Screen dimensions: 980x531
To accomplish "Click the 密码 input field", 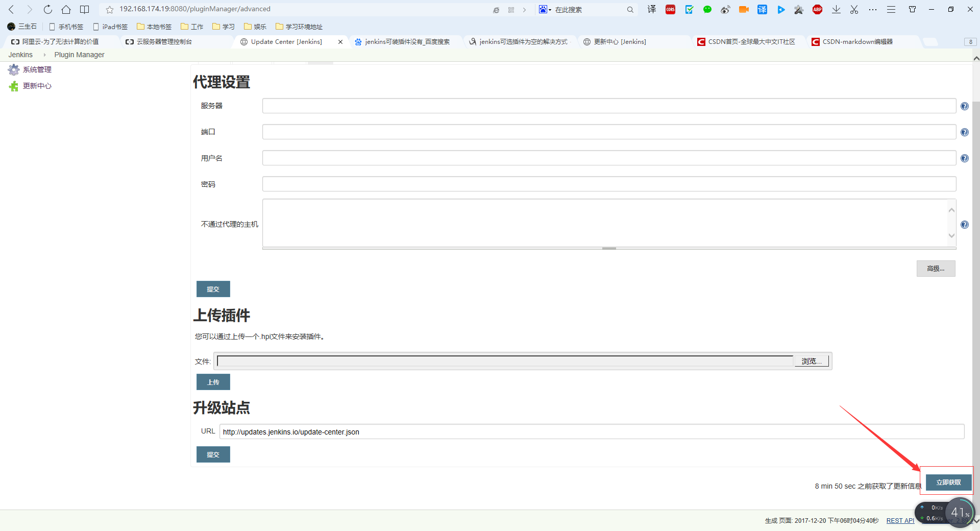I will click(x=609, y=184).
